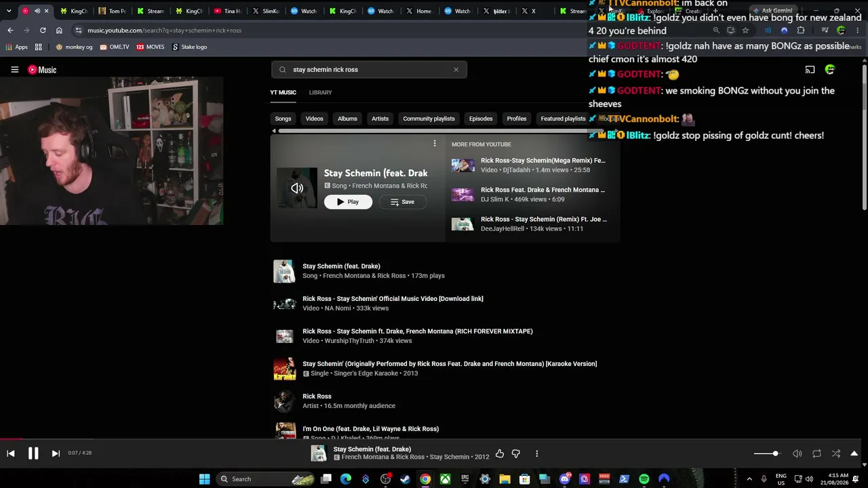The height and width of the screenshot is (488, 868).
Task: Adjust the player volume slider
Action: [x=767, y=453]
